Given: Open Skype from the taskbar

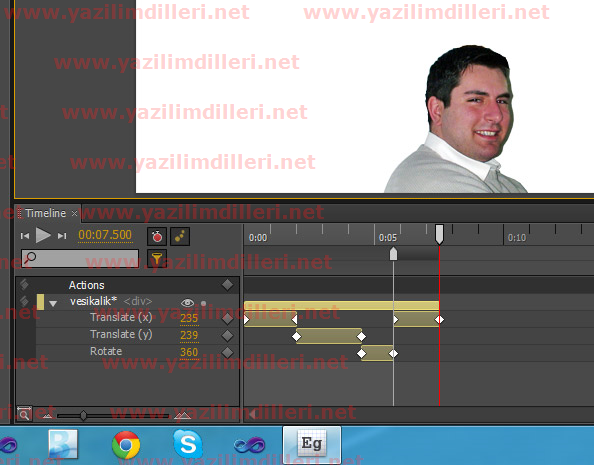Looking at the screenshot, I should 188,444.
